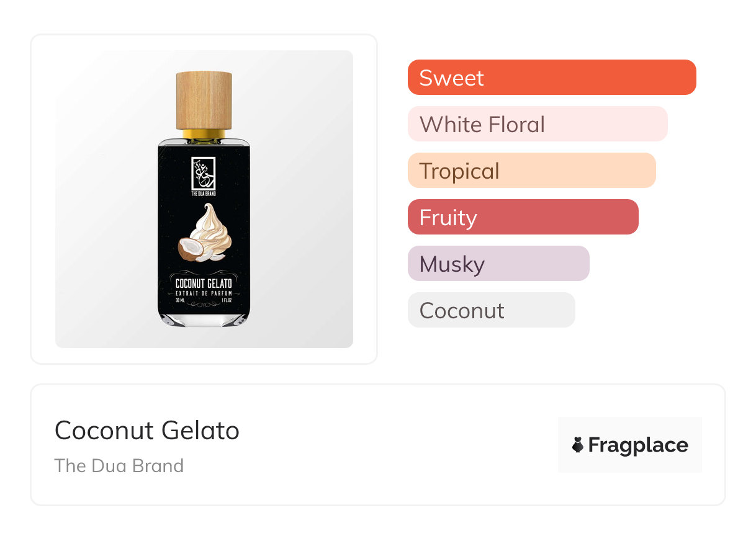The width and height of the screenshot is (756, 536).
Task: Click the Fragplace wordmark text
Action: pyautogui.click(x=638, y=445)
